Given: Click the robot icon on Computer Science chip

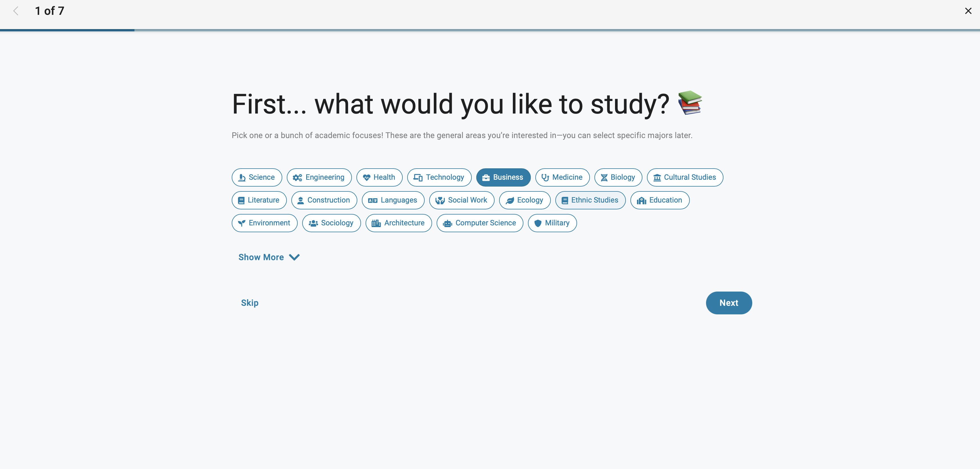Looking at the screenshot, I should [x=447, y=223].
